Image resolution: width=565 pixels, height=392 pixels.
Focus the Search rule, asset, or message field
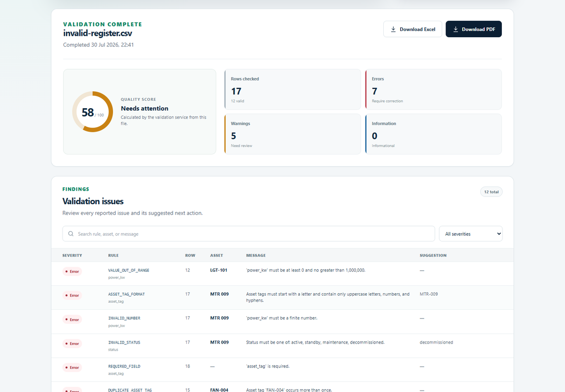249,234
